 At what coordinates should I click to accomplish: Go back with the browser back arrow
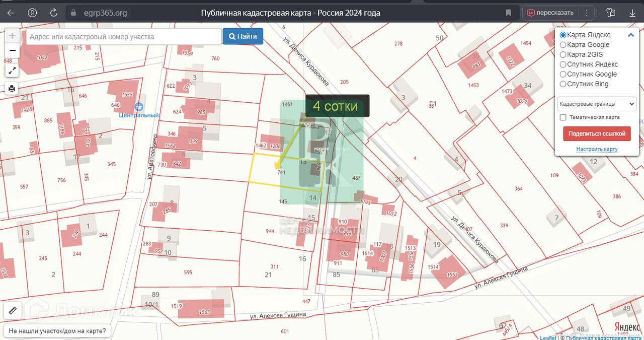pos(11,13)
